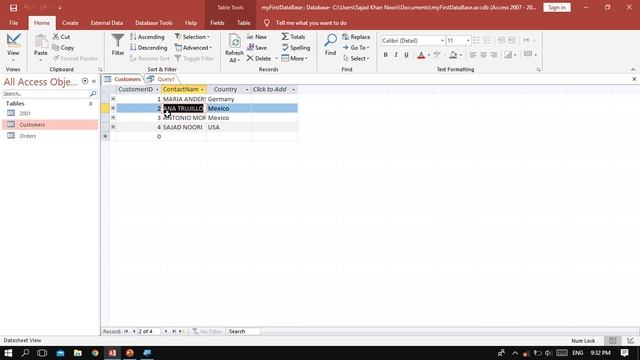Open the Advanced filter dropdown

[x=193, y=48]
